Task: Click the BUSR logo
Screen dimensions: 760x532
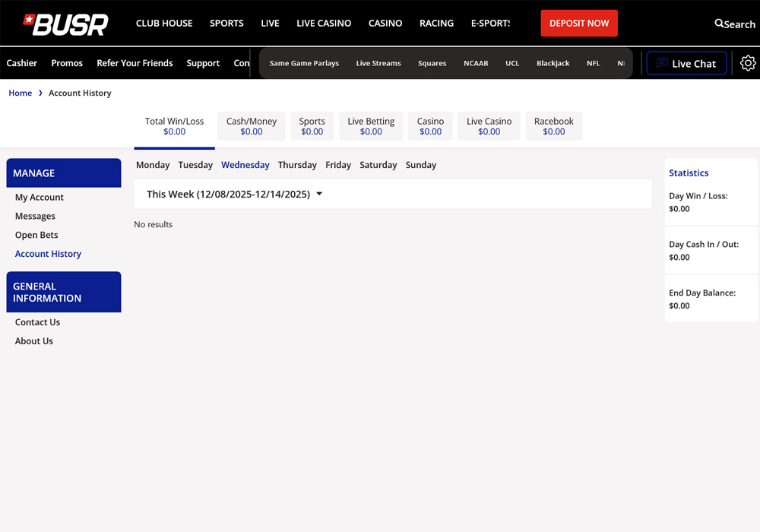Action: point(66,24)
